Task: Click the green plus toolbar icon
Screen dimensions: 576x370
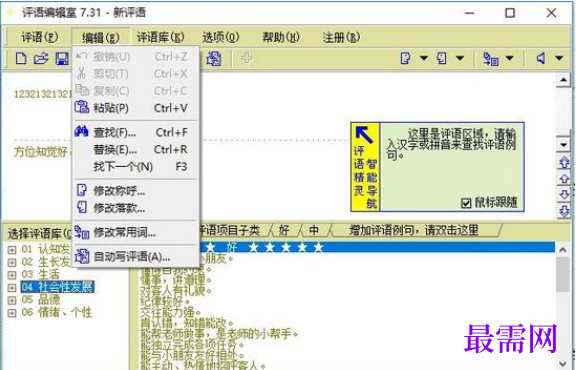Action: coord(246,58)
